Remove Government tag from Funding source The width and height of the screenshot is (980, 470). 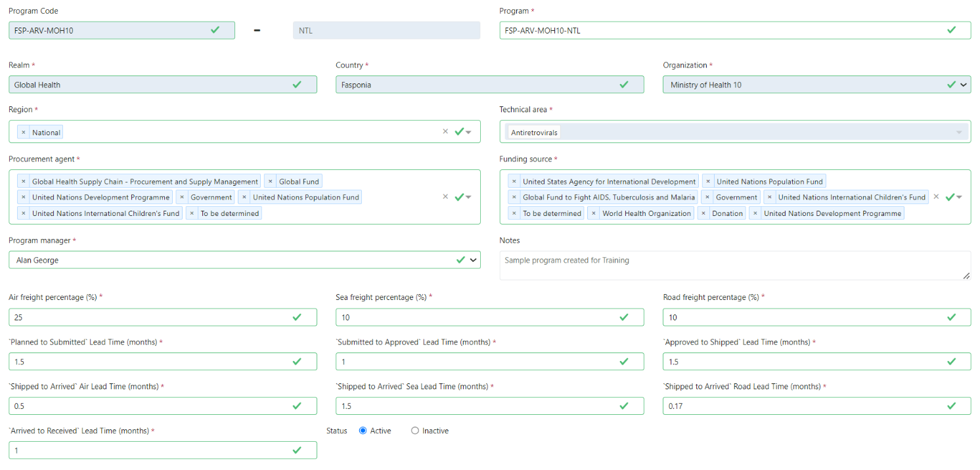[x=707, y=198]
